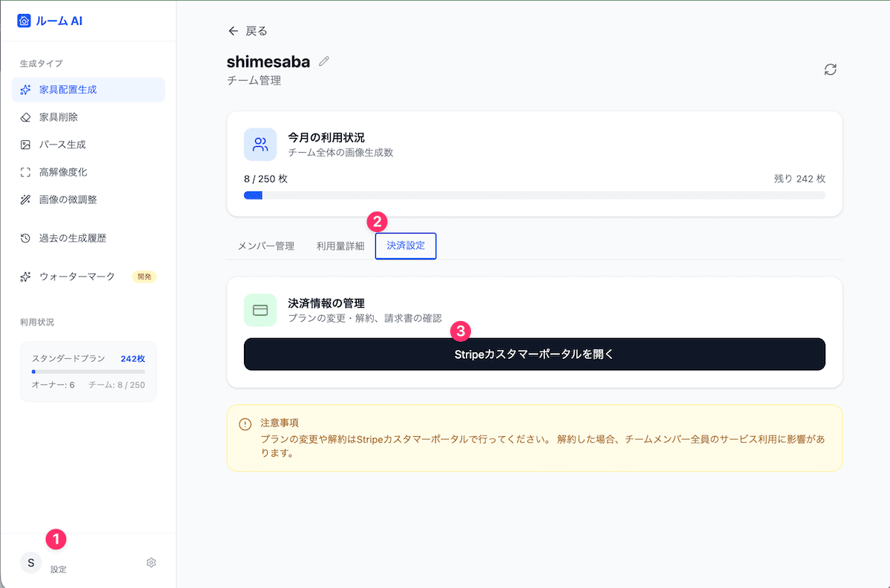Open ウォーターマーク in the sidebar

[76, 277]
